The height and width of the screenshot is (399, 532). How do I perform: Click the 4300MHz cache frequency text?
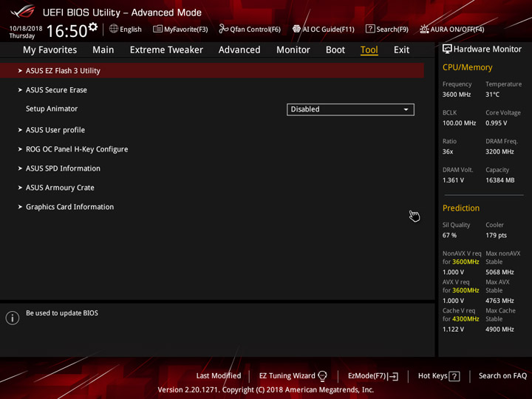(x=465, y=319)
